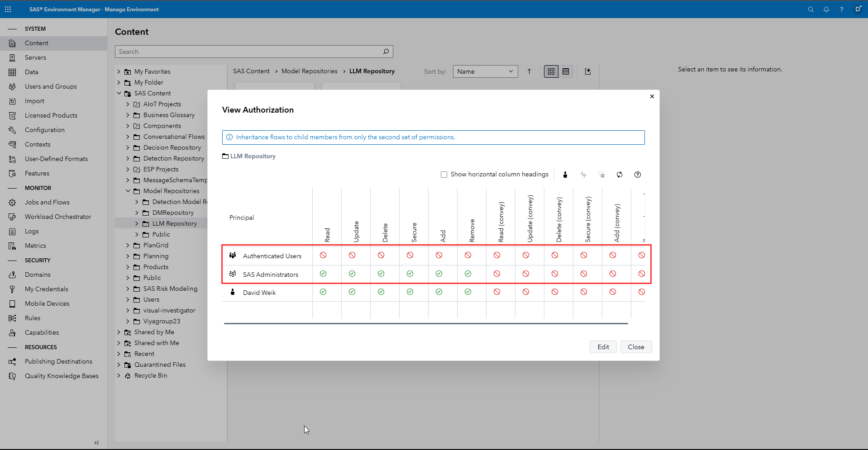Toggle sort direction arrow

pyautogui.click(x=529, y=71)
